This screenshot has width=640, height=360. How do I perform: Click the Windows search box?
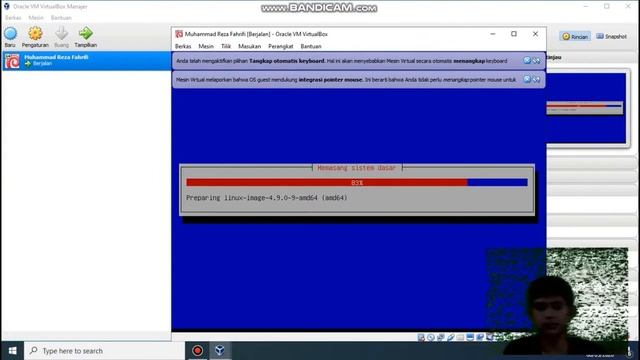104,351
